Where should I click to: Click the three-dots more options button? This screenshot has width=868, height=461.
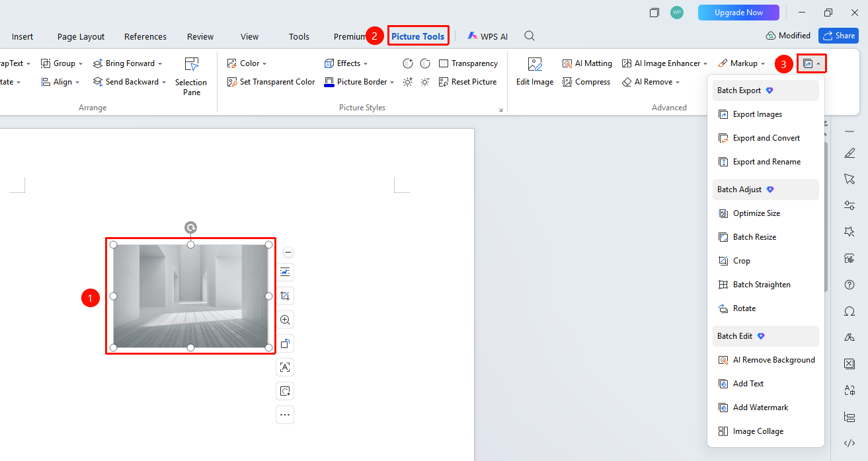[285, 415]
